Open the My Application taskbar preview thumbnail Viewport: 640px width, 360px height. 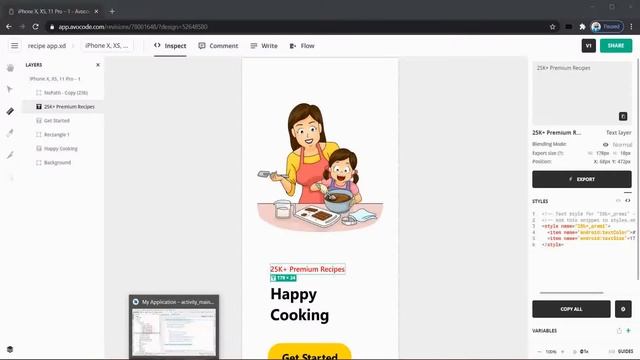coord(174,327)
